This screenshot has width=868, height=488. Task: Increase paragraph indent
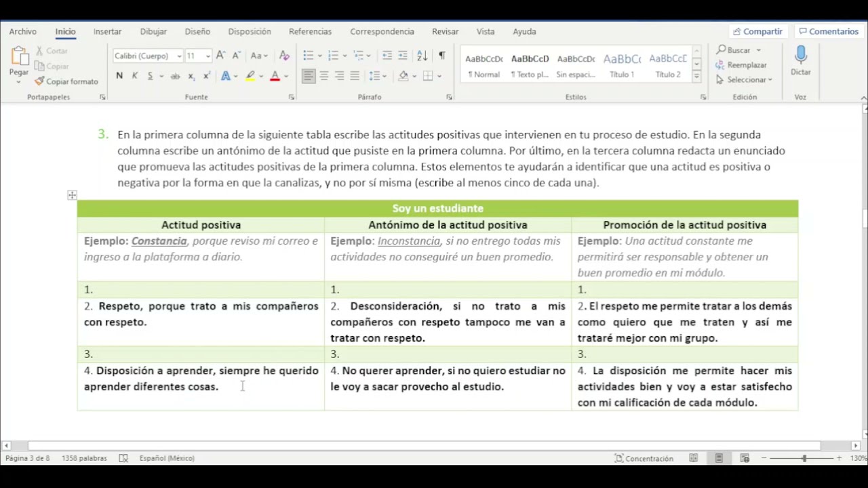(403, 56)
